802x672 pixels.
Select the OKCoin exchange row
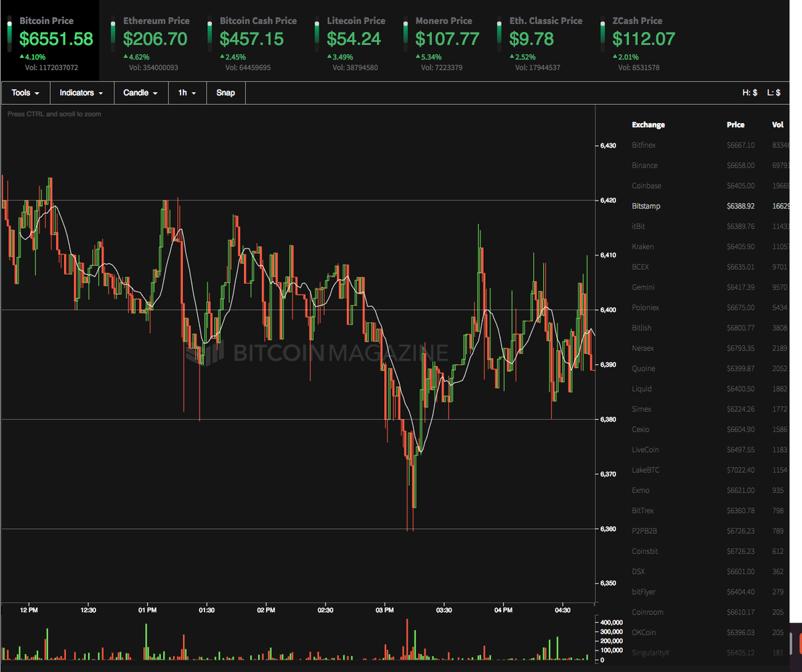(710, 633)
